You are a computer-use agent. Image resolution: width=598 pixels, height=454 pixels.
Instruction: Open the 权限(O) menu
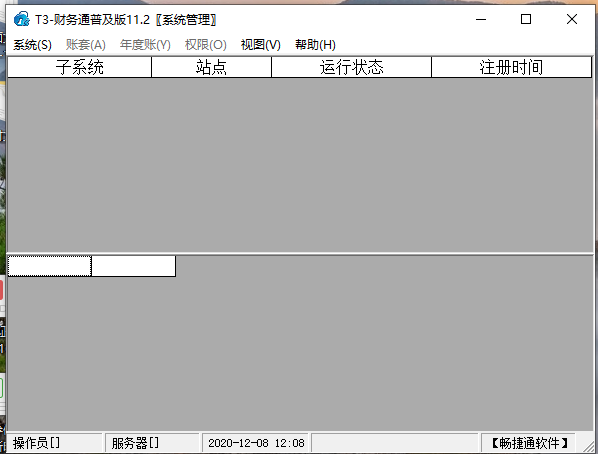(x=206, y=45)
